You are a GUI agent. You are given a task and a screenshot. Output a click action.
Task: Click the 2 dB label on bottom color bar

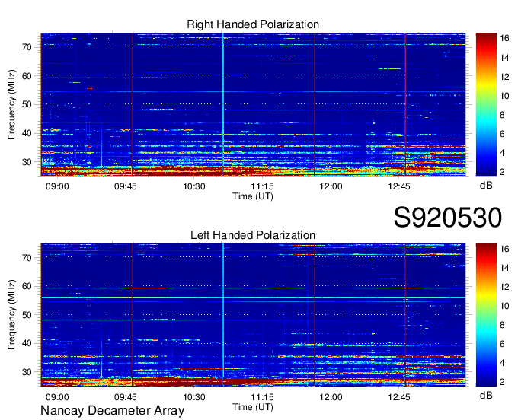coord(503,382)
